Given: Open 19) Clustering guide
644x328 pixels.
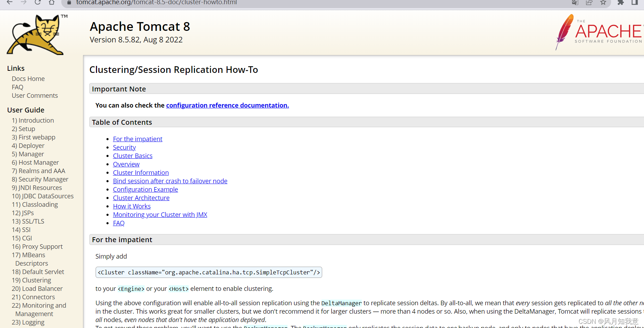Looking at the screenshot, I should [32, 280].
